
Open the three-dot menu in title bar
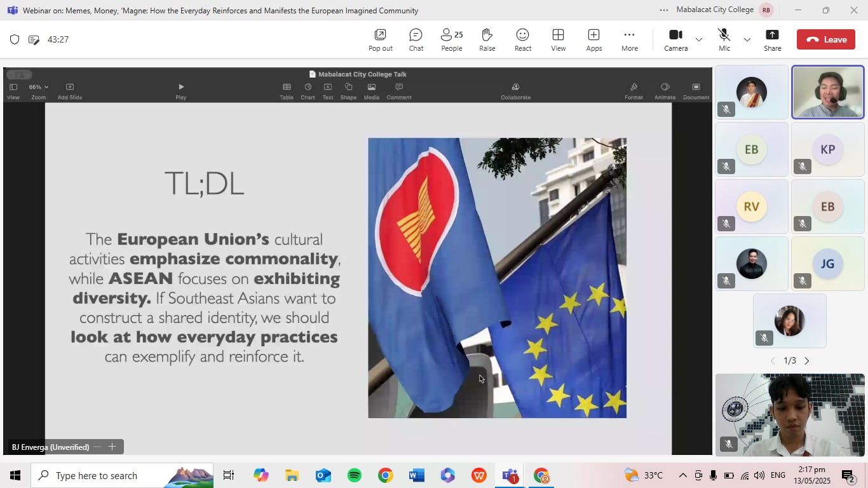664,10
